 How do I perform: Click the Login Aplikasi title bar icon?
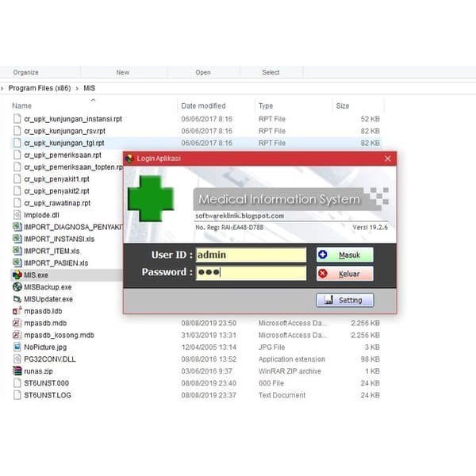[x=129, y=159]
